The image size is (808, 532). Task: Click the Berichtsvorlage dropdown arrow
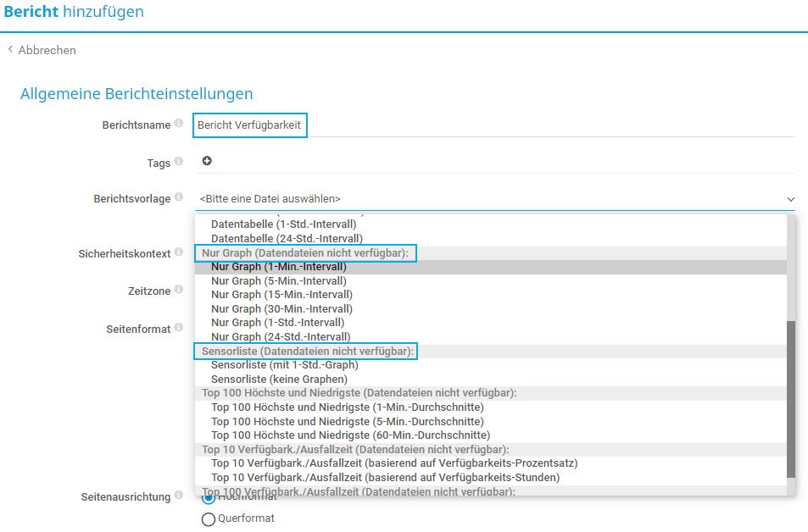tap(790, 198)
